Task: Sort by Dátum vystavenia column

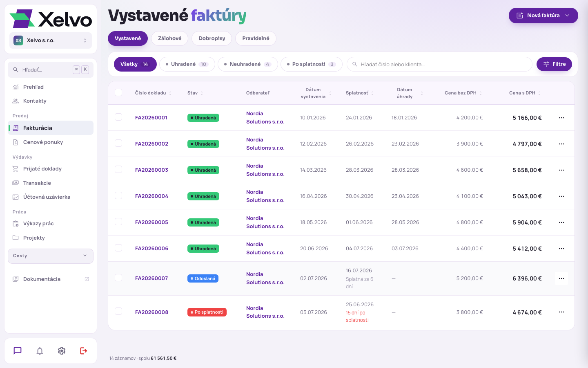Action: tap(316, 93)
